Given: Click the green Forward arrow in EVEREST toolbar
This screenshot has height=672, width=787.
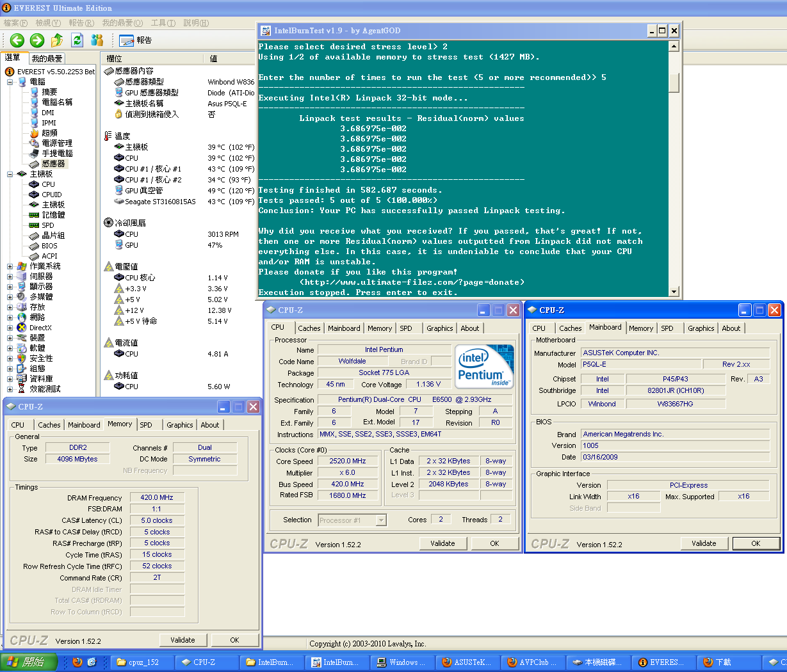Looking at the screenshot, I should coord(37,40).
